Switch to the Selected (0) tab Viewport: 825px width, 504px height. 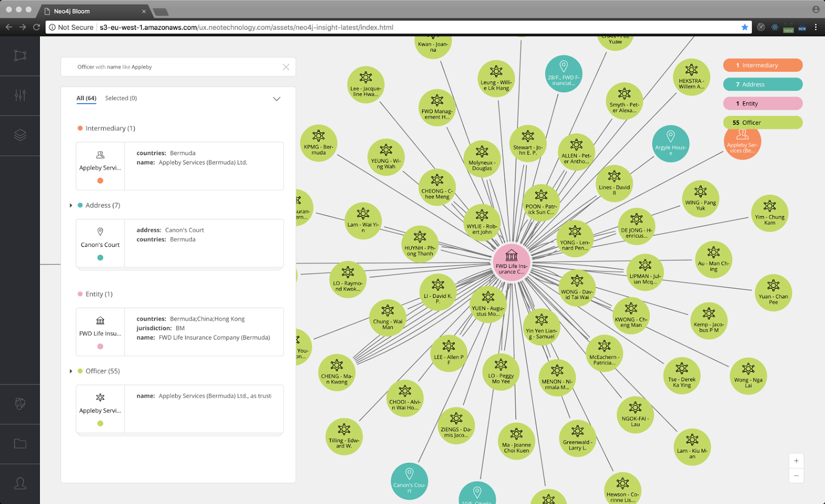(121, 98)
